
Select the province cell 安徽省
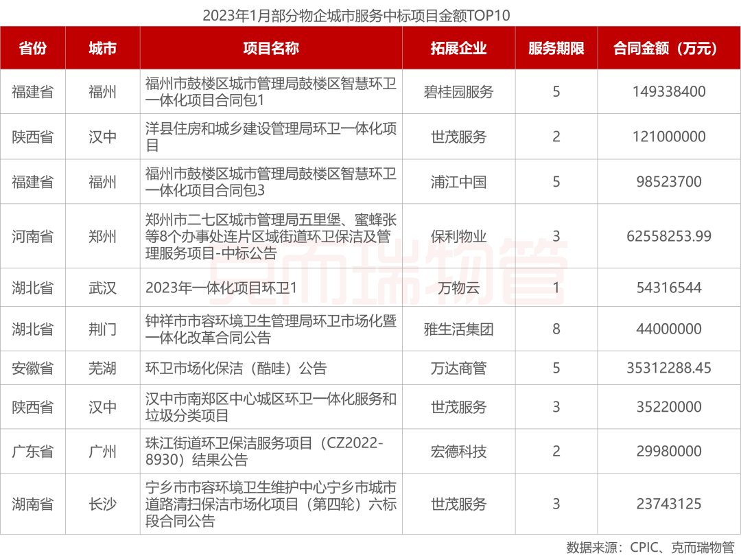[x=33, y=368]
